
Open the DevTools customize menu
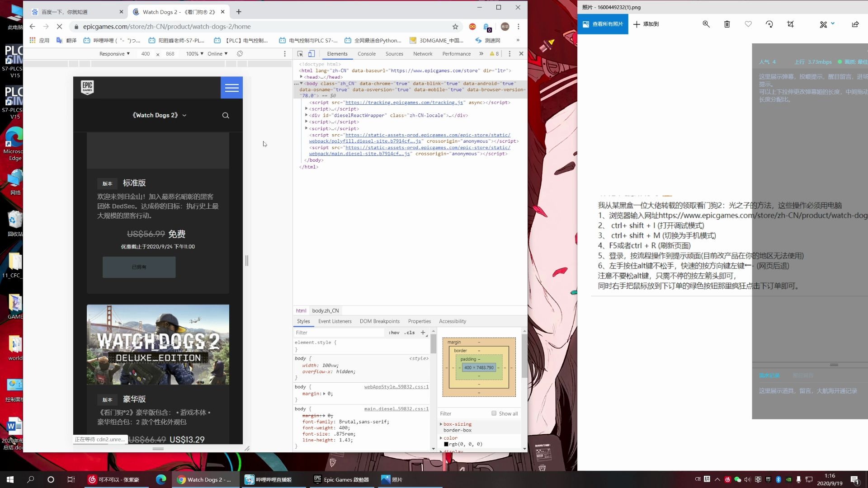[x=509, y=54]
